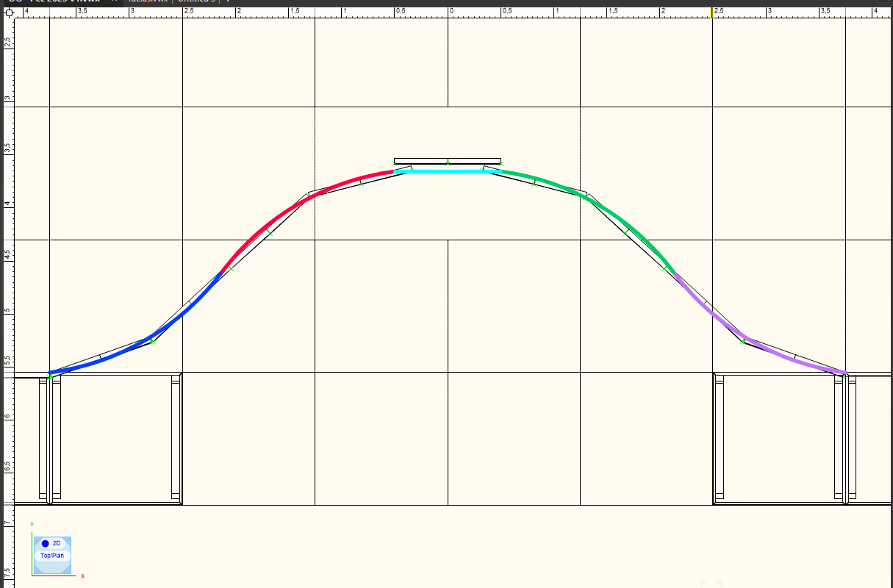
Task: Switch to the Untitled 3 document tab
Action: tap(198, 1)
